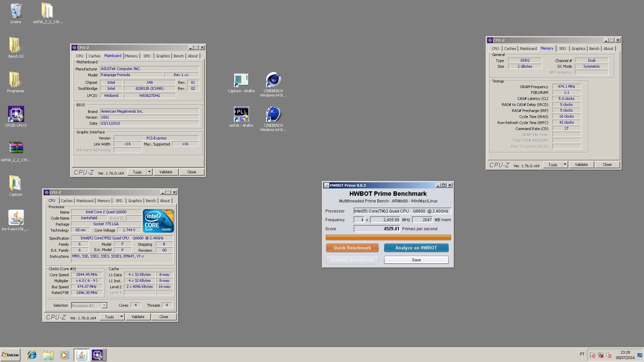The width and height of the screenshot is (644, 362).
Task: Switch to Caches tab in Mainboard CPU-Z window
Action: (94, 56)
